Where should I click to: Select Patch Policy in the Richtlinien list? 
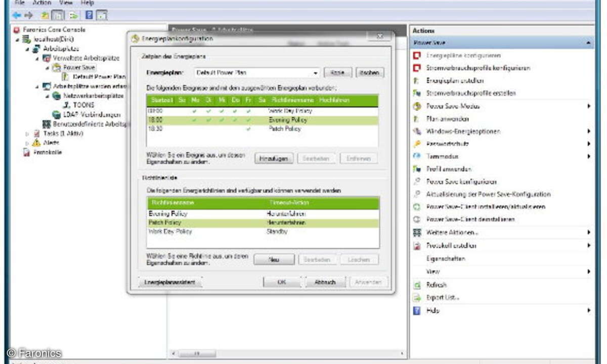(263, 222)
